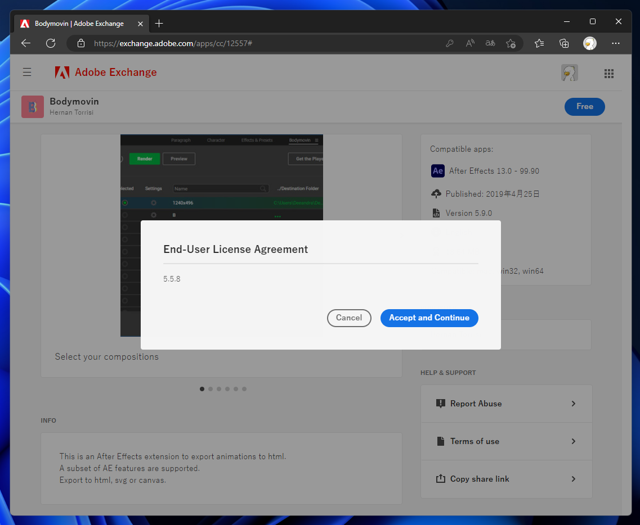
Task: Open Report Abuse
Action: pyautogui.click(x=506, y=403)
